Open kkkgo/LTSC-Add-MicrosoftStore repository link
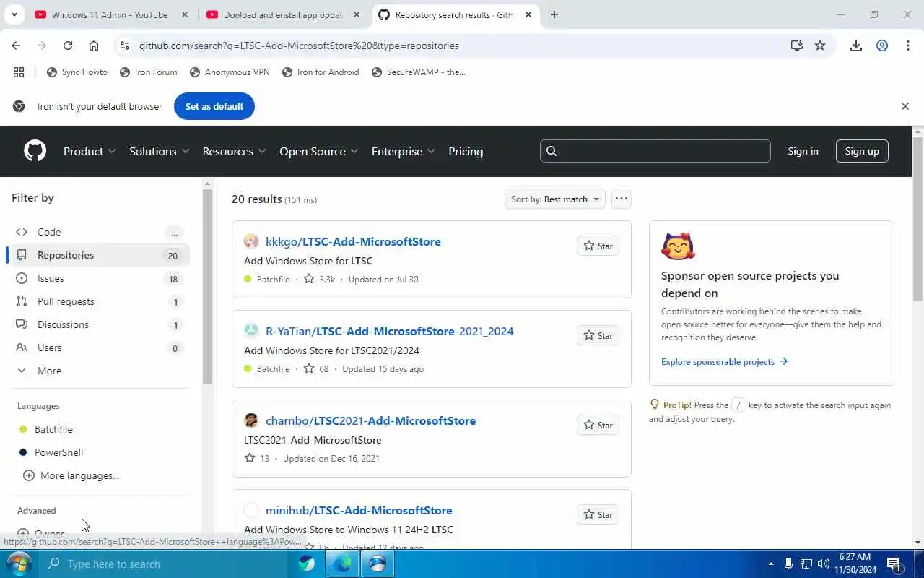 click(x=353, y=241)
